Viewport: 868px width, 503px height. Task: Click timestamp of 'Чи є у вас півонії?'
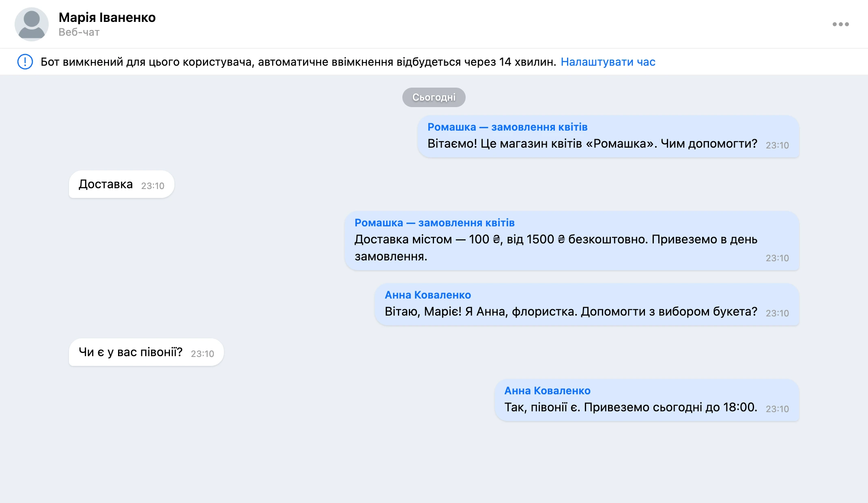(x=202, y=354)
